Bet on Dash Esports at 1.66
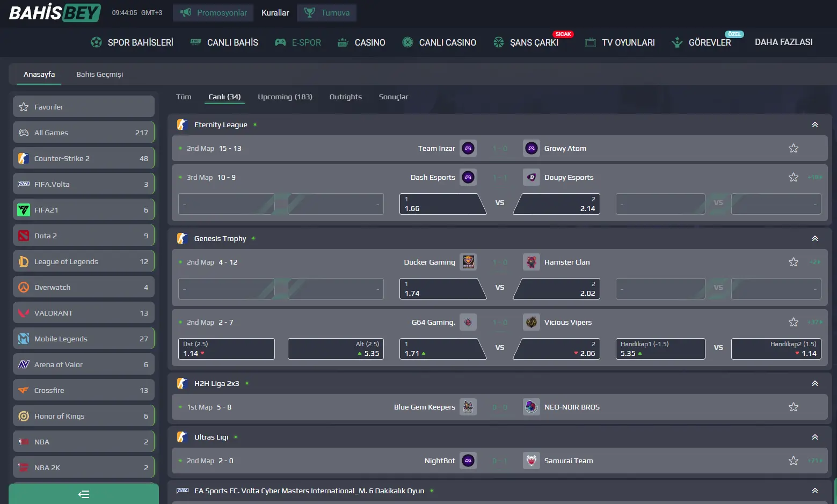The image size is (837, 504). (442, 204)
